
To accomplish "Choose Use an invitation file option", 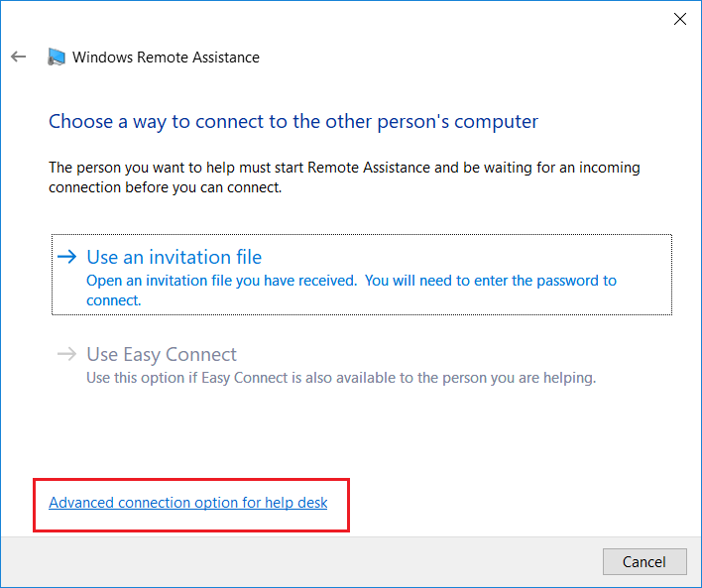I will pos(362,275).
